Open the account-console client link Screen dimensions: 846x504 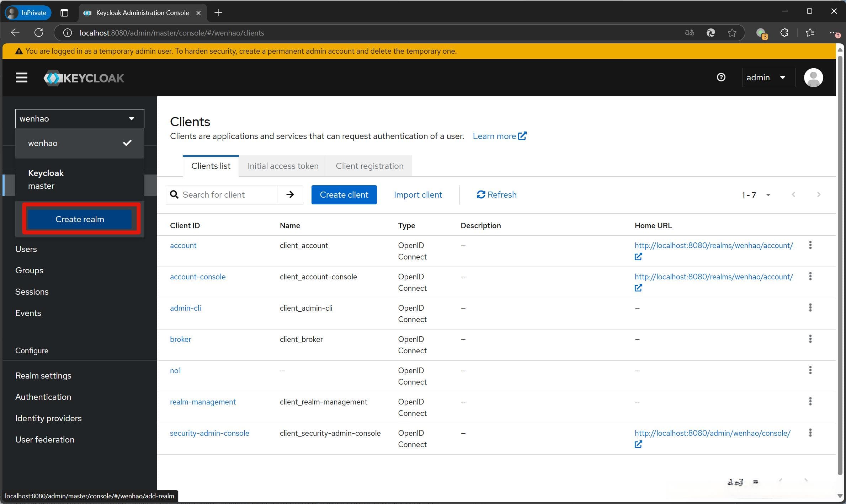tap(198, 277)
